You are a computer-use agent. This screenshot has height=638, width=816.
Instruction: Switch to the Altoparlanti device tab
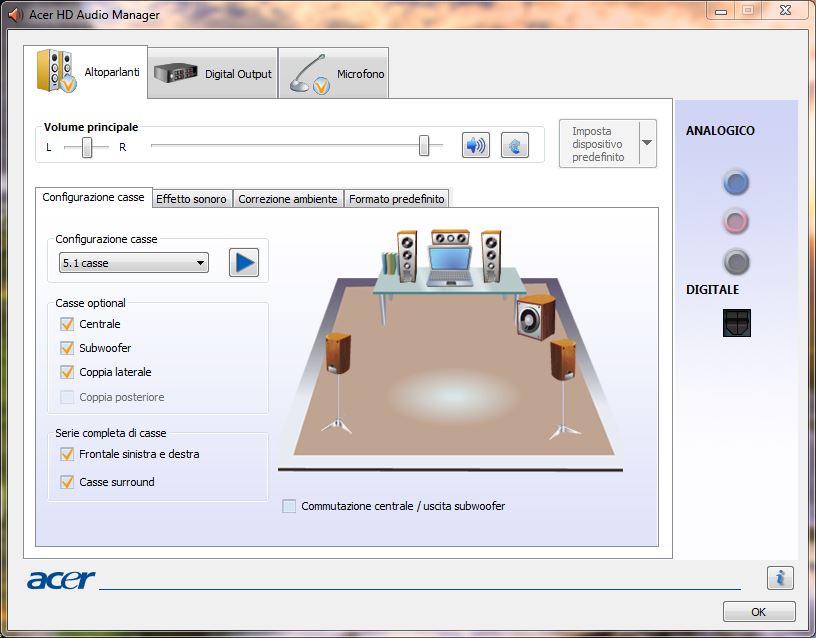pyautogui.click(x=86, y=72)
